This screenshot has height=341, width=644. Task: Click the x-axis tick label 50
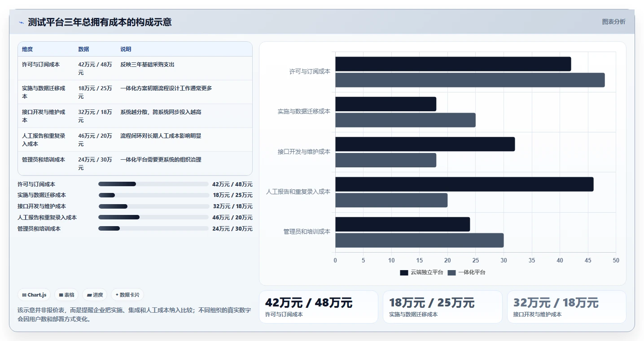pos(616,260)
